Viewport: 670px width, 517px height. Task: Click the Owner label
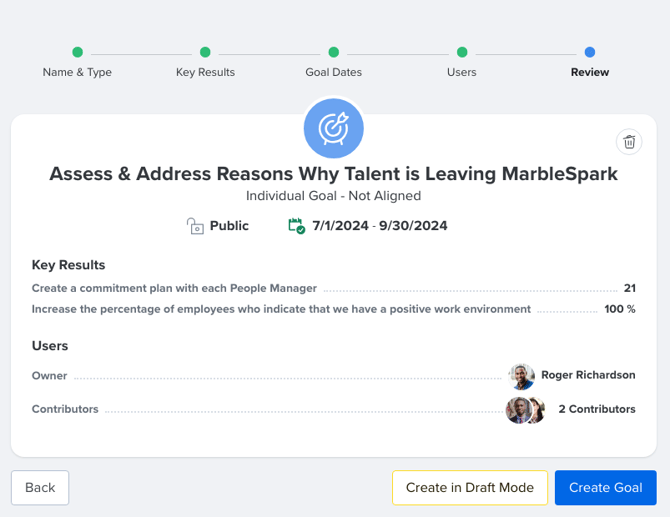pyautogui.click(x=50, y=376)
